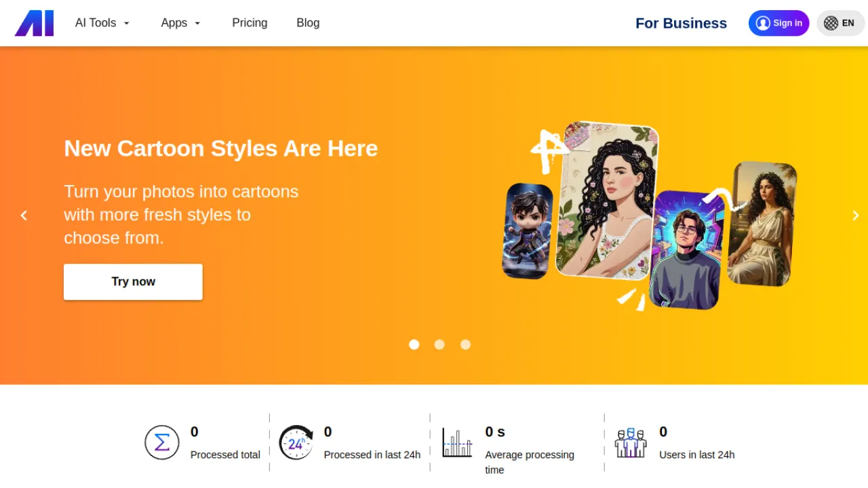Click the bar chart processing time icon
The image size is (868, 488).
tap(457, 443)
